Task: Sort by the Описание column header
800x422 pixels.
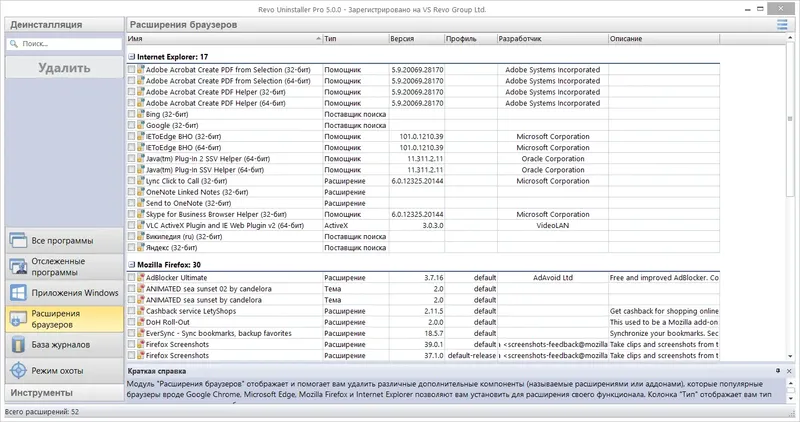Action: (664, 39)
